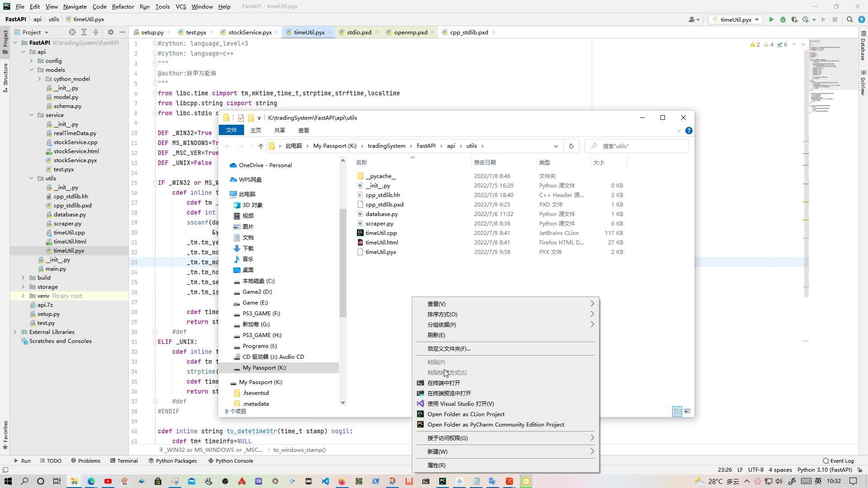Start debugging with the bug icon
Viewport: 868px width, 488px height.
(x=783, y=19)
